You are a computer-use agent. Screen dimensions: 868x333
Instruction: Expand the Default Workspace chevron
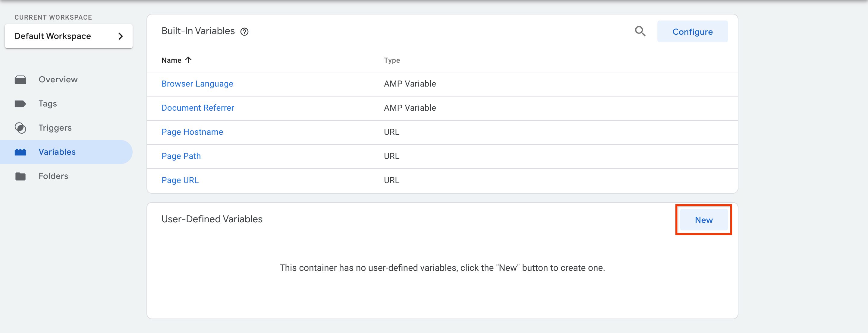(121, 36)
